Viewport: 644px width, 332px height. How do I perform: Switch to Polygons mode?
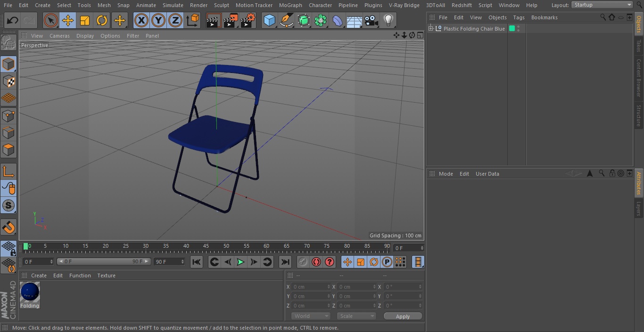point(8,150)
